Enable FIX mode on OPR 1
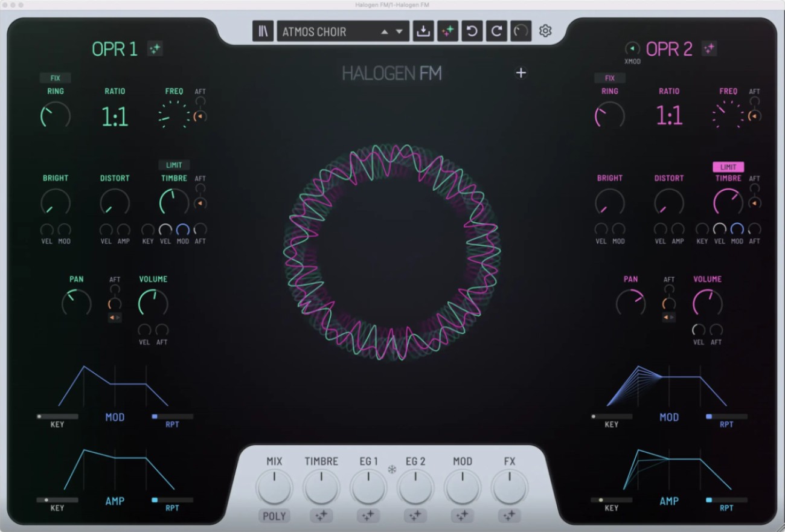Image resolution: width=785 pixels, height=532 pixels. (x=56, y=78)
